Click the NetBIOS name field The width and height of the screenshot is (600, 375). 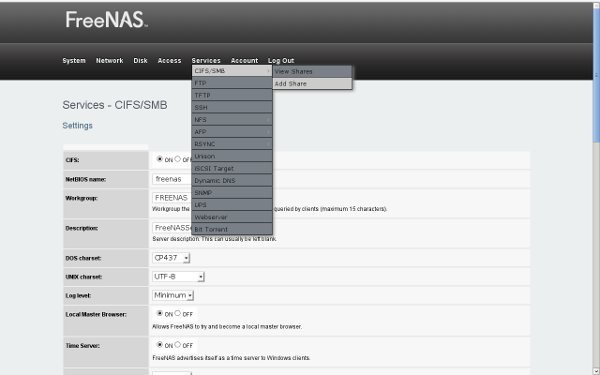tap(172, 179)
